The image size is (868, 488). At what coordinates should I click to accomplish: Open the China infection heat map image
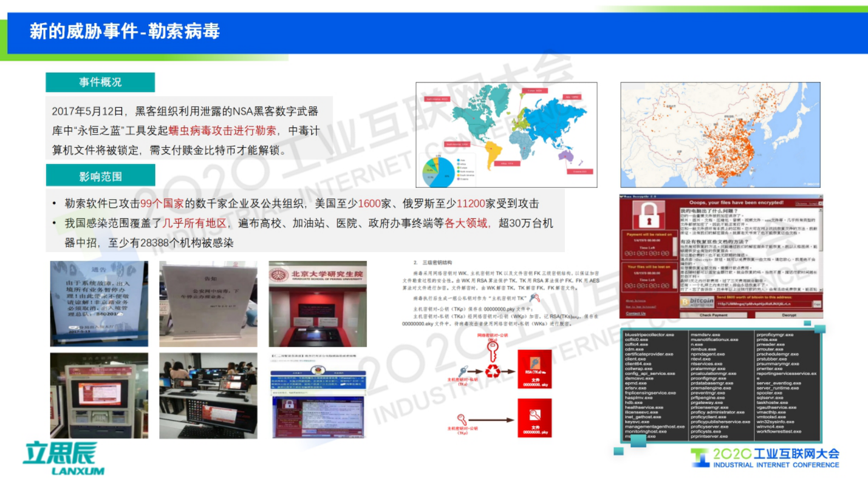[720, 135]
